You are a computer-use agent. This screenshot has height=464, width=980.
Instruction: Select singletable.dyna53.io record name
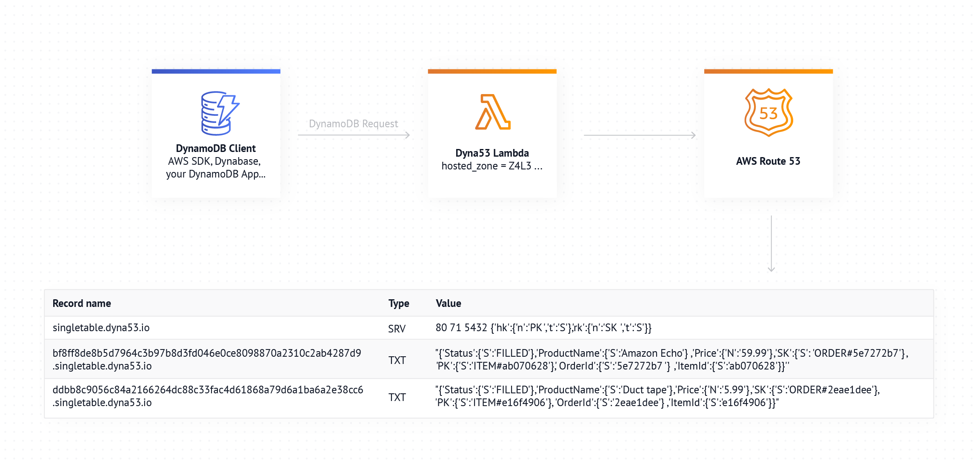(x=101, y=328)
